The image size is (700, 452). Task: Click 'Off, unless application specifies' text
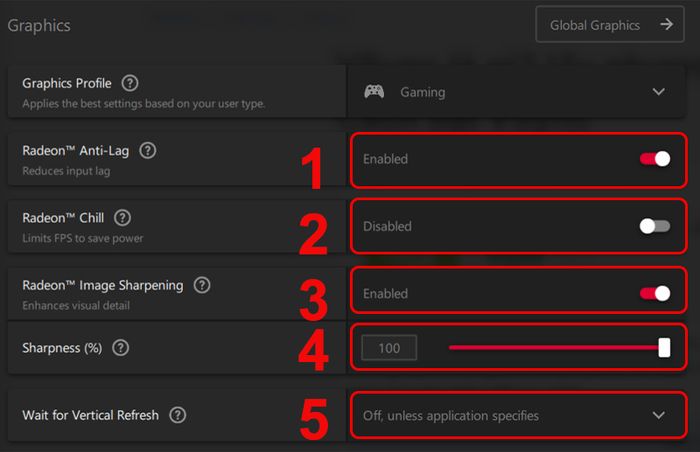point(451,416)
